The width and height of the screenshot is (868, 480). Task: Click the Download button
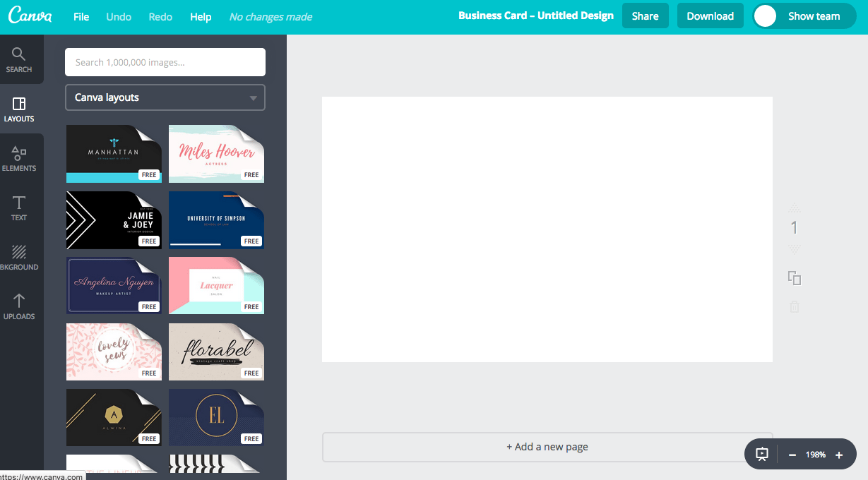[x=711, y=16]
